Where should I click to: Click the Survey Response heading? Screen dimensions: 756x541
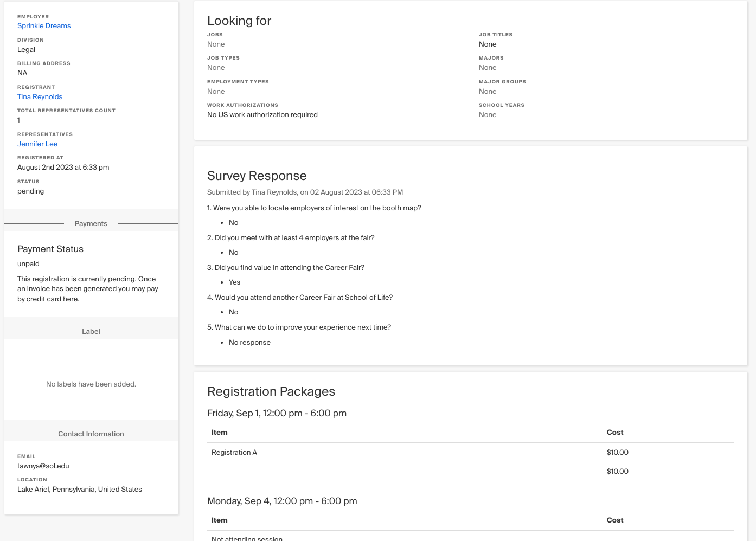tap(257, 176)
